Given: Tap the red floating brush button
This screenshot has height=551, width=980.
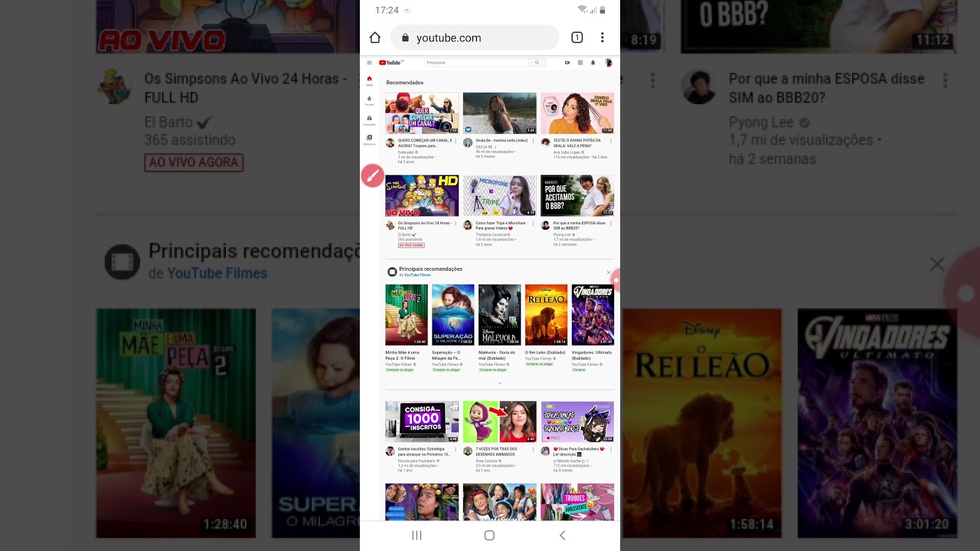Looking at the screenshot, I should (x=372, y=176).
